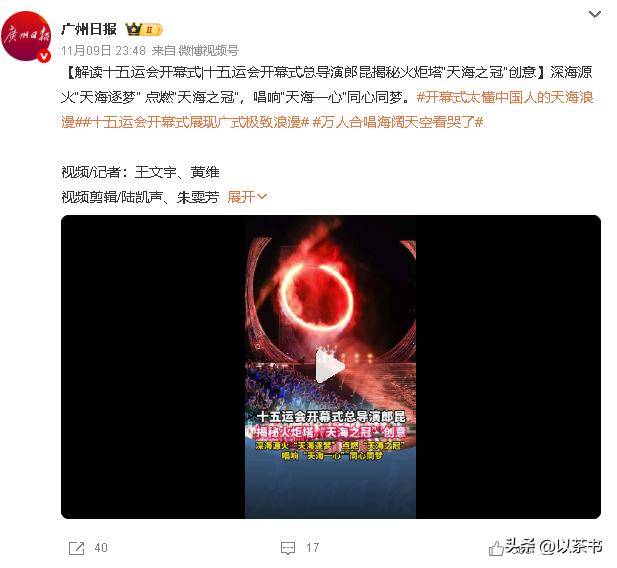Viewport: 617px width, 568px height.
Task: Play the opening ceremony video
Action: (330, 366)
